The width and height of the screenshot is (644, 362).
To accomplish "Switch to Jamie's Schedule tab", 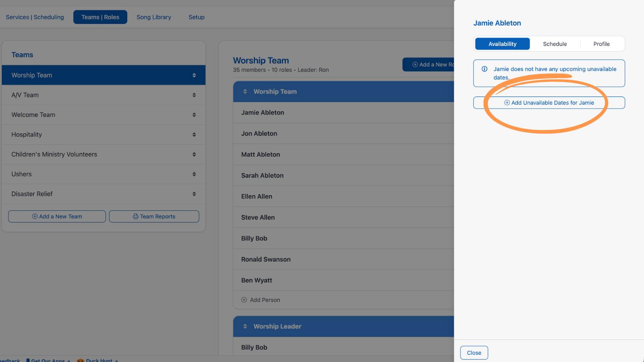I will tap(555, 44).
